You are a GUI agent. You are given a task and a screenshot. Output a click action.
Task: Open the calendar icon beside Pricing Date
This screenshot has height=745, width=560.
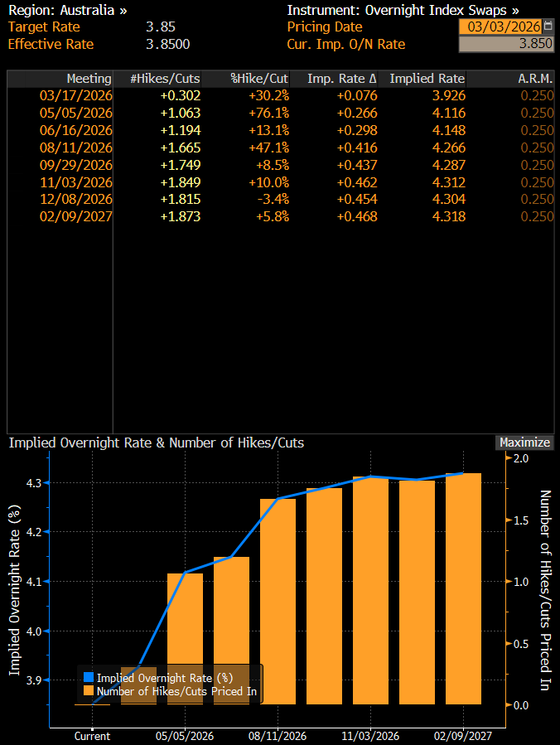tap(548, 27)
